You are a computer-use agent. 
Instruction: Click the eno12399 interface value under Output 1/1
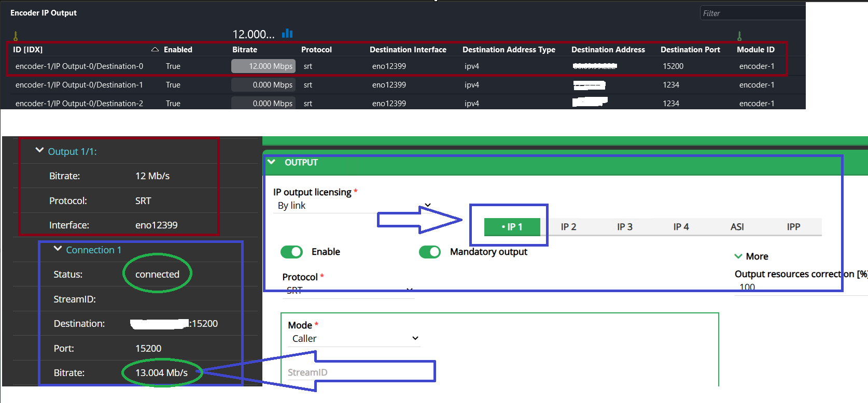(156, 225)
